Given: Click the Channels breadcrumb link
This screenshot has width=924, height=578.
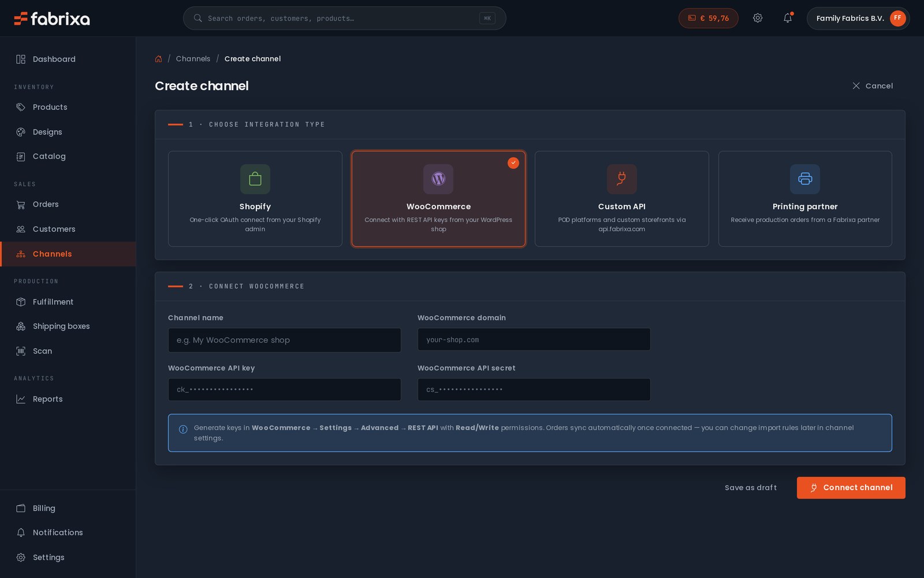Looking at the screenshot, I should 193,59.
